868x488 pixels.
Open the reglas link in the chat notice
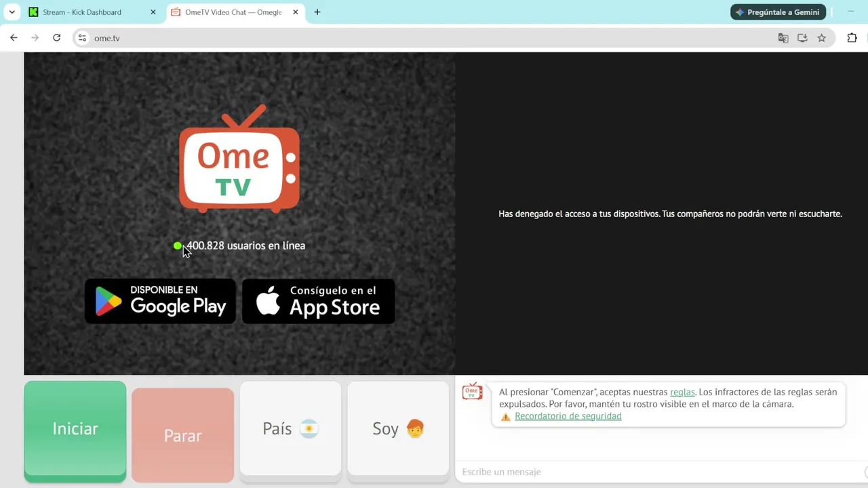[x=682, y=392]
